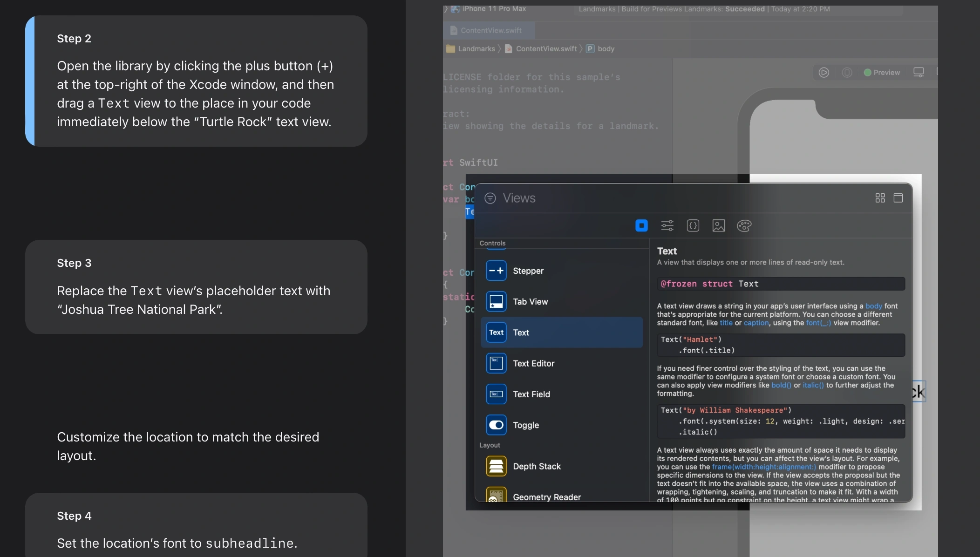Click the build Succeeded status text
980x557 pixels.
744,9
